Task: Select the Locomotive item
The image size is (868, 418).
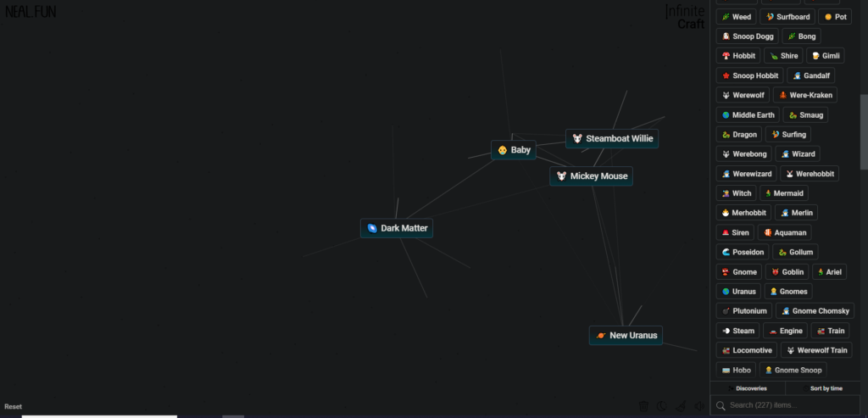Action: point(746,350)
